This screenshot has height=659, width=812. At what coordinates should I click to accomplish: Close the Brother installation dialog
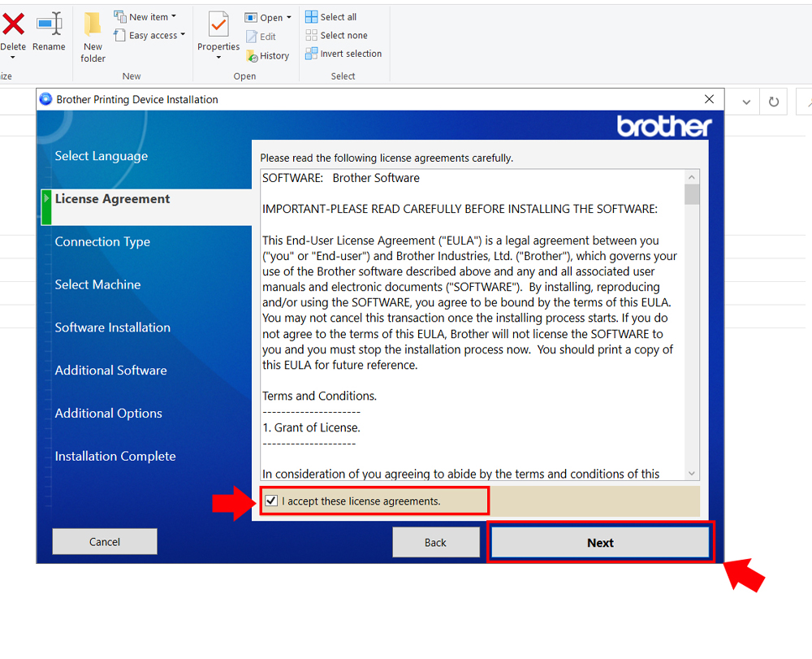(x=710, y=99)
